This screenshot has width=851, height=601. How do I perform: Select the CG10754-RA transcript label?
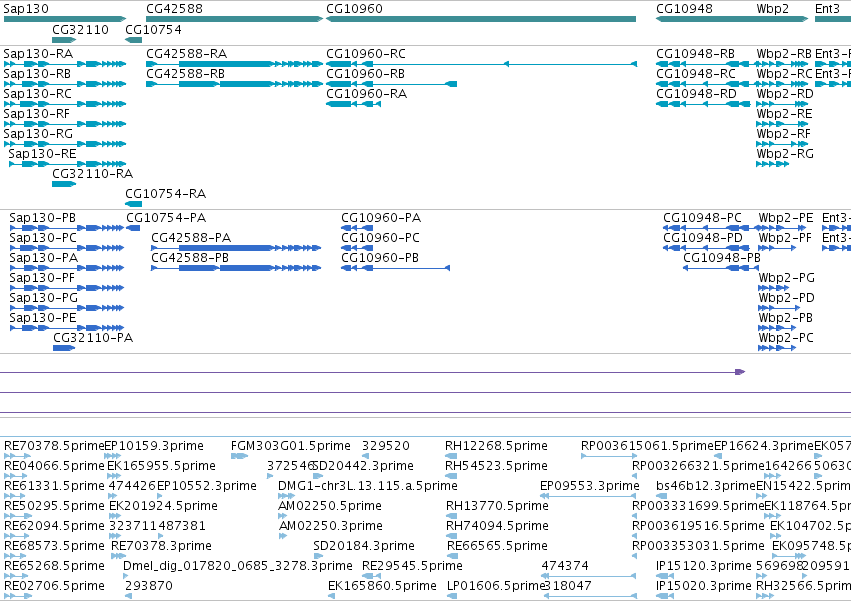coord(166,194)
